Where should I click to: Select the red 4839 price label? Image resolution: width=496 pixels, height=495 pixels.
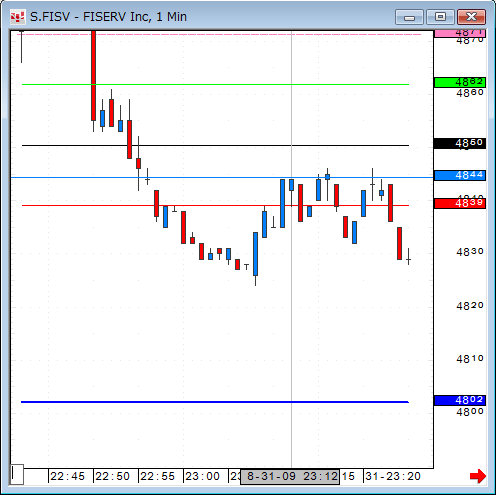point(460,203)
